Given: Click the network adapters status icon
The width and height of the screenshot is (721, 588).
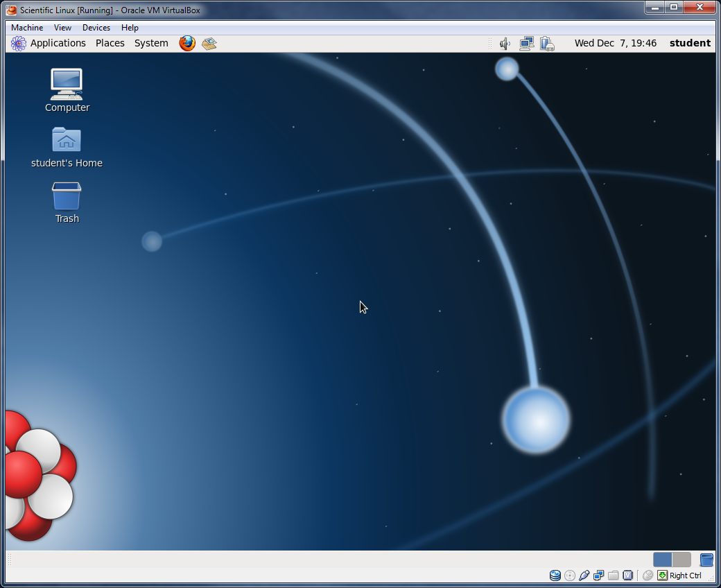Looking at the screenshot, I should [x=599, y=576].
